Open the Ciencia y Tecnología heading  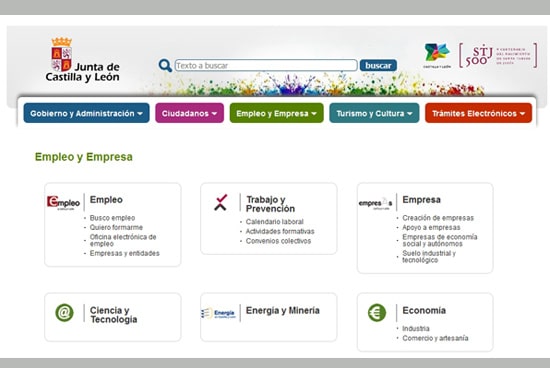[113, 315]
